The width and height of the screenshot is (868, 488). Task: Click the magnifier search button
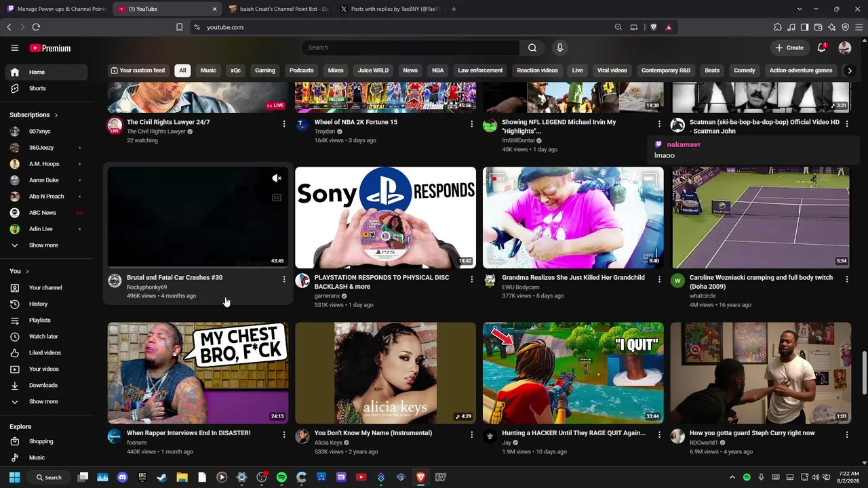pos(532,47)
